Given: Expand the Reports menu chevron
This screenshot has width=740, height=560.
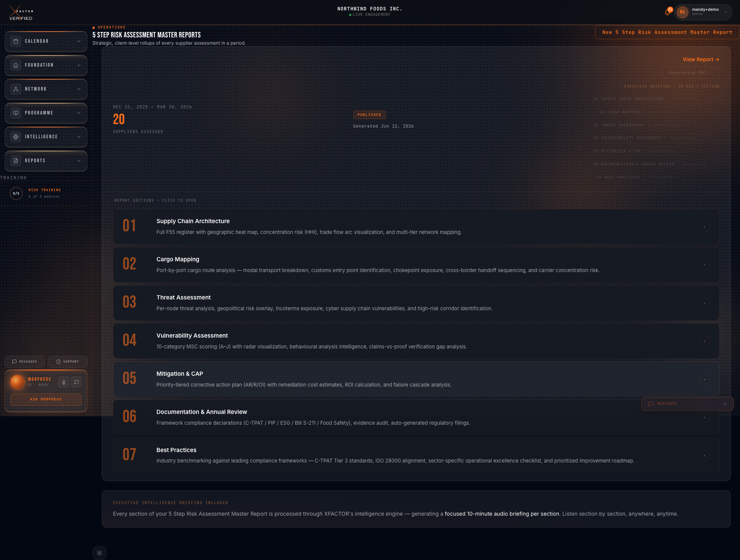Looking at the screenshot, I should pyautogui.click(x=79, y=161).
